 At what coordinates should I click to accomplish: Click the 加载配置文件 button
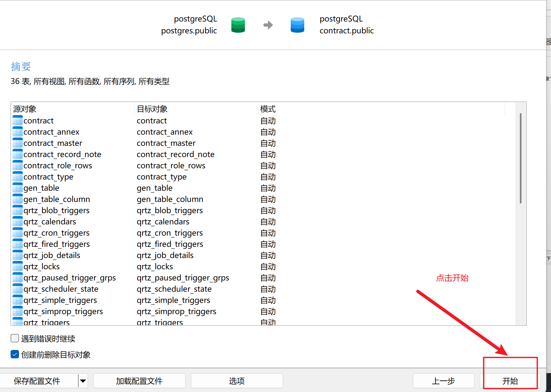139,381
